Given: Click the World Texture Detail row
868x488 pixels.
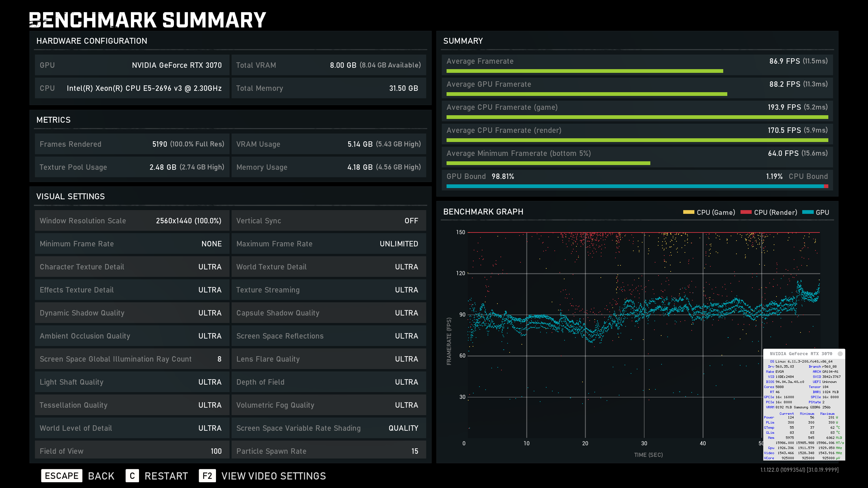Looking at the screenshot, I should point(329,267).
